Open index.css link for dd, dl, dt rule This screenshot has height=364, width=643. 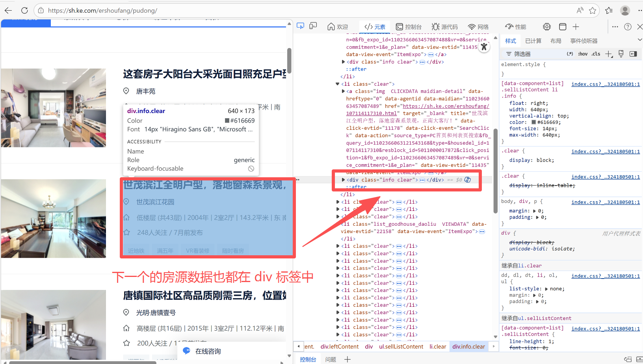click(x=606, y=276)
